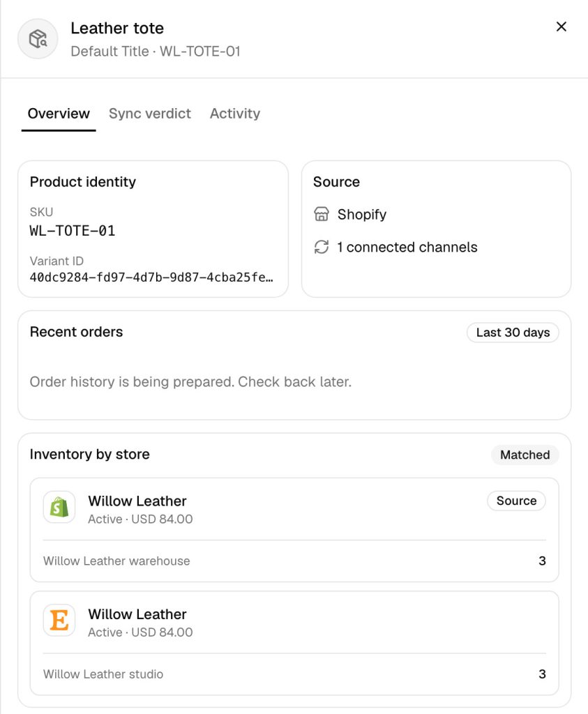Viewport: 588px width, 714px height.
Task: Switch to the Sync verdict tab
Action: [150, 114]
